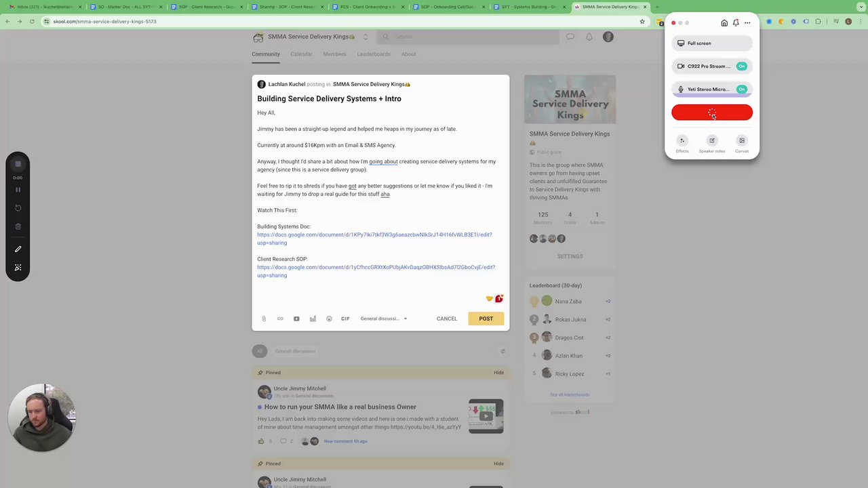Open the emoji picker in post editor
The image size is (868, 488).
pos(329,319)
